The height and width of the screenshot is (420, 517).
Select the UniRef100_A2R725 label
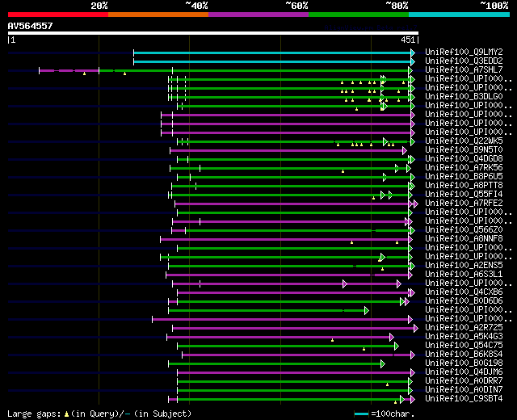point(464,328)
